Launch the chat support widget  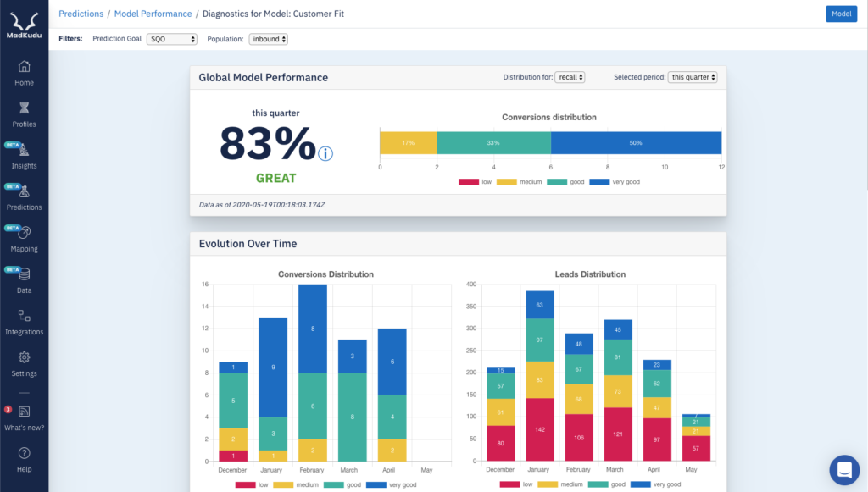(843, 469)
